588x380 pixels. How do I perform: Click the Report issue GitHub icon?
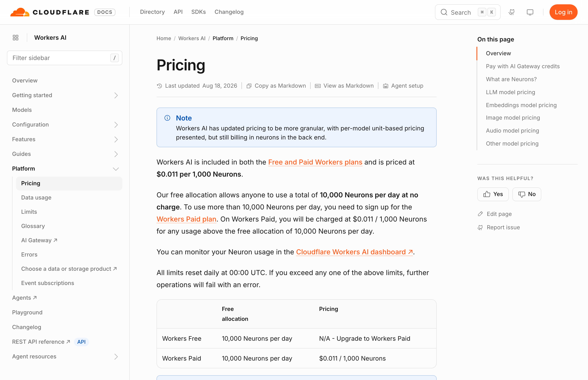480,227
